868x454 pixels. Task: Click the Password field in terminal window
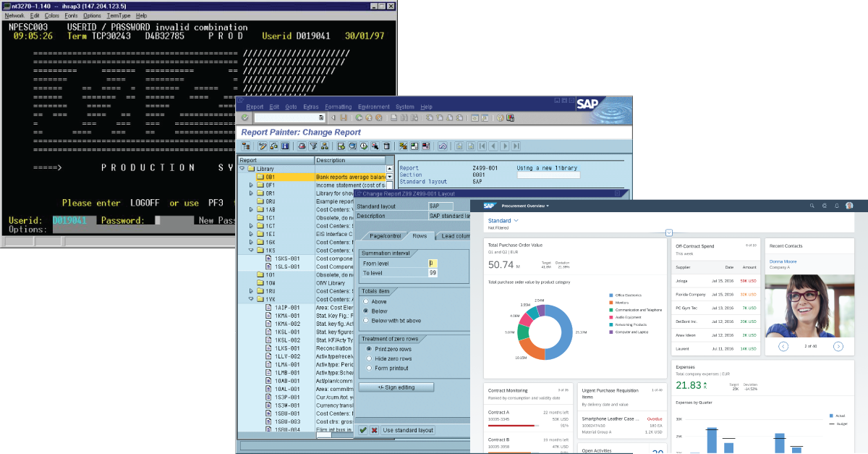pyautogui.click(x=173, y=220)
